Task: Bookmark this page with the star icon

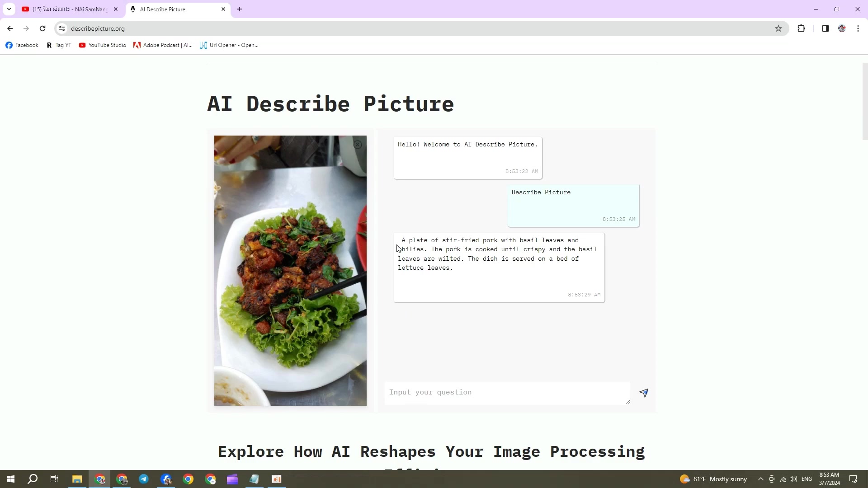Action: click(778, 28)
